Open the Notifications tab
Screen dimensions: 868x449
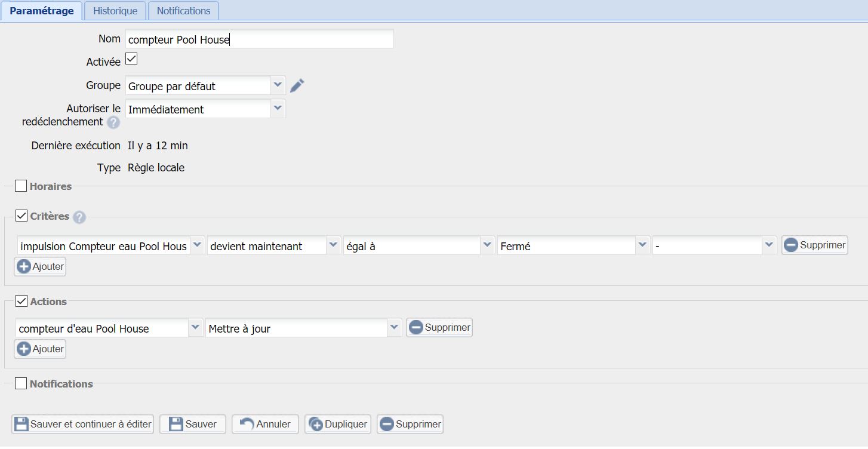183,11
